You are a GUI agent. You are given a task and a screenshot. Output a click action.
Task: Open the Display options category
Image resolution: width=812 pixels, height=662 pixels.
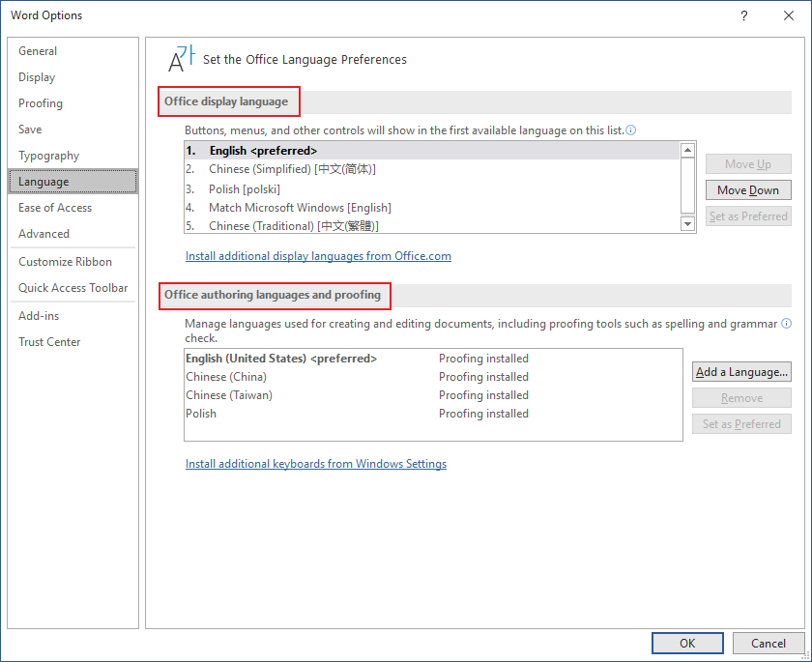pos(73,77)
